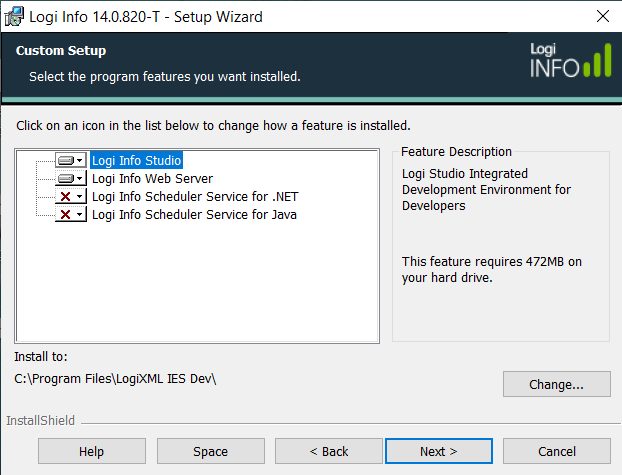Image resolution: width=622 pixels, height=475 pixels.
Task: Open install-state dropdown for Scheduler Service for Java
Action: (71, 215)
